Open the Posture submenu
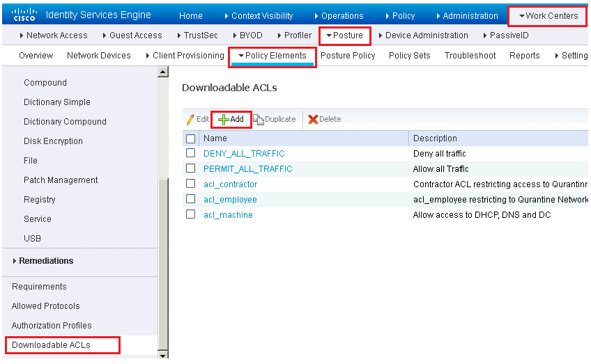 coord(344,35)
